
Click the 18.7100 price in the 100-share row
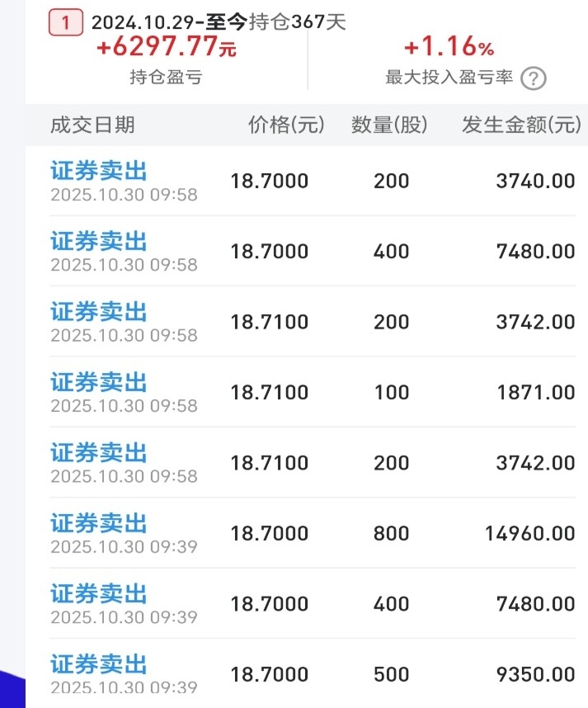(x=270, y=393)
